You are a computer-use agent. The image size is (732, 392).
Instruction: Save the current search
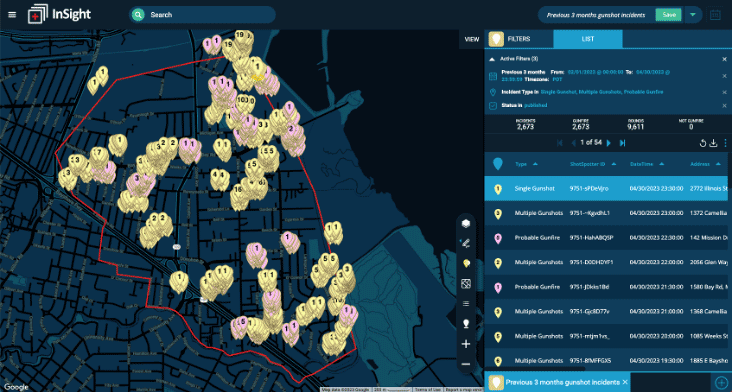pyautogui.click(x=669, y=15)
